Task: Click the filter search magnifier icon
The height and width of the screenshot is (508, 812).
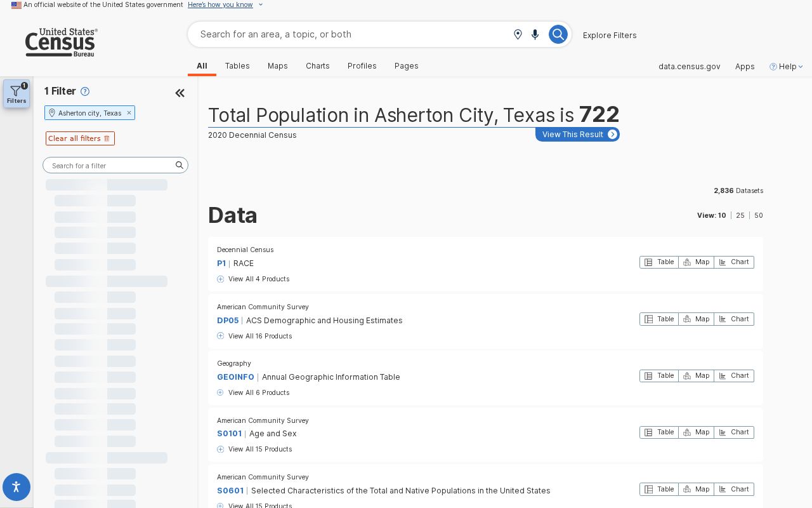Action: [x=180, y=165]
